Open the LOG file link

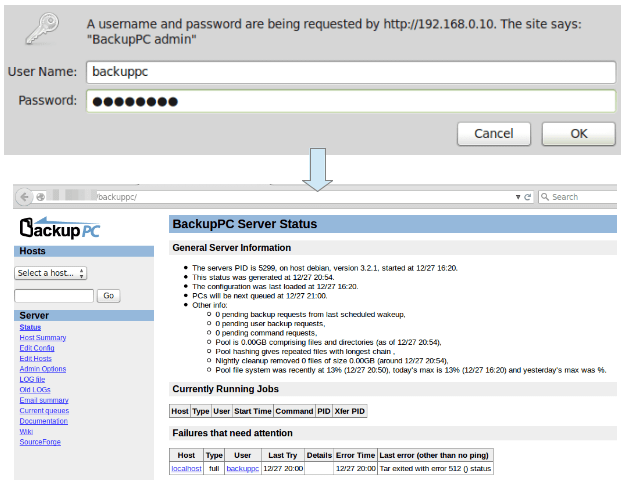tap(32, 379)
